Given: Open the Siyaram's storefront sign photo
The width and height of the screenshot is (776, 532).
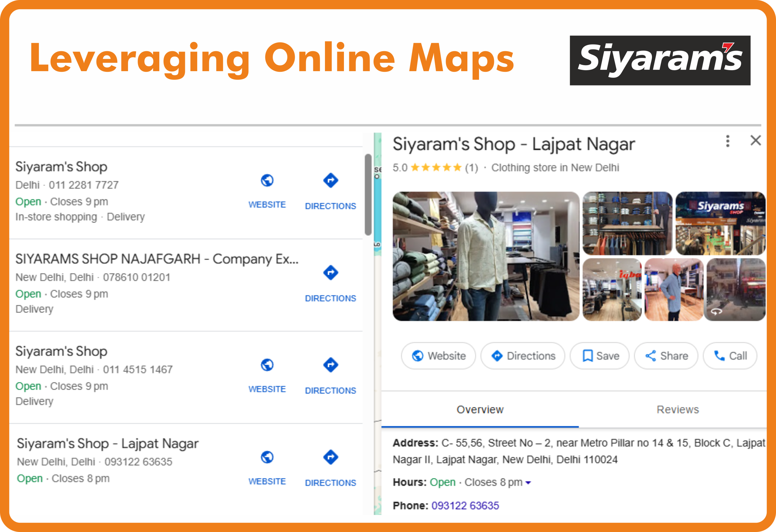Looking at the screenshot, I should coord(720,223).
